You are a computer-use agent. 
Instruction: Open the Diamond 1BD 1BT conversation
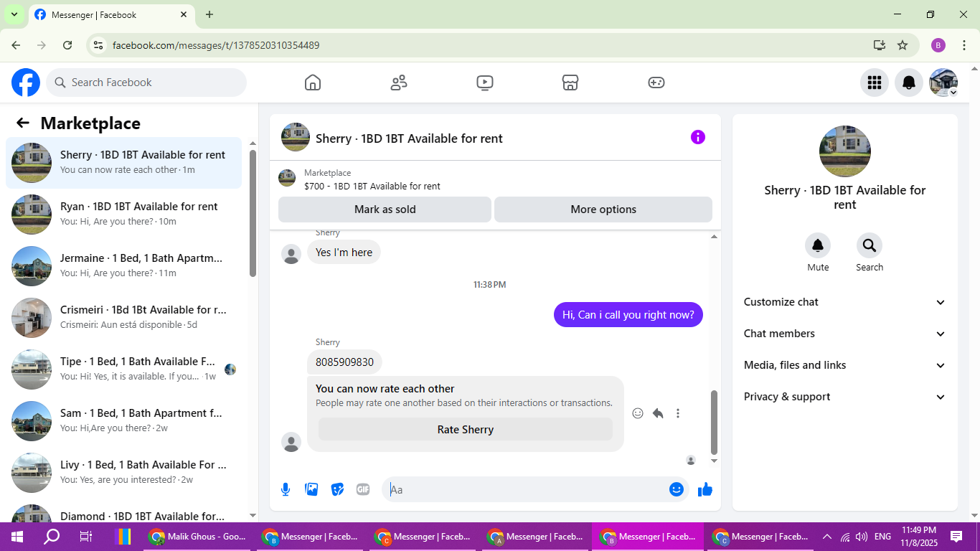pos(124,512)
